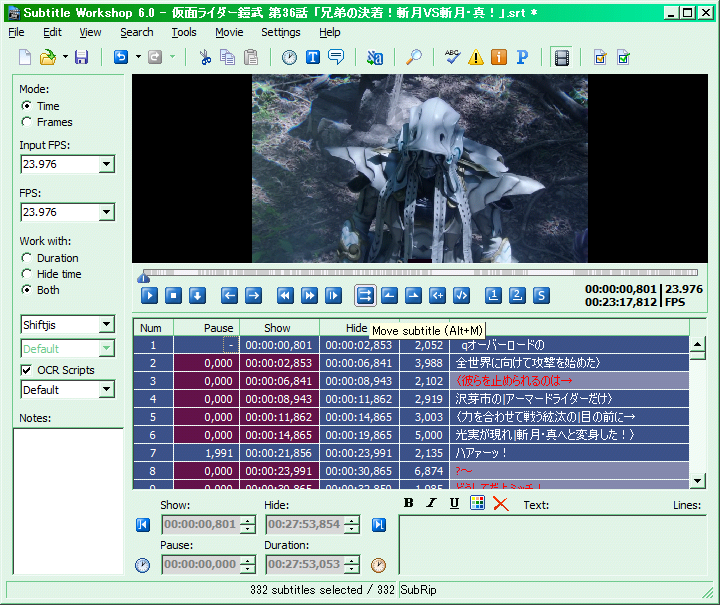Viewport: 720px width, 605px height.
Task: Click the Pause column header
Action: click(207, 328)
